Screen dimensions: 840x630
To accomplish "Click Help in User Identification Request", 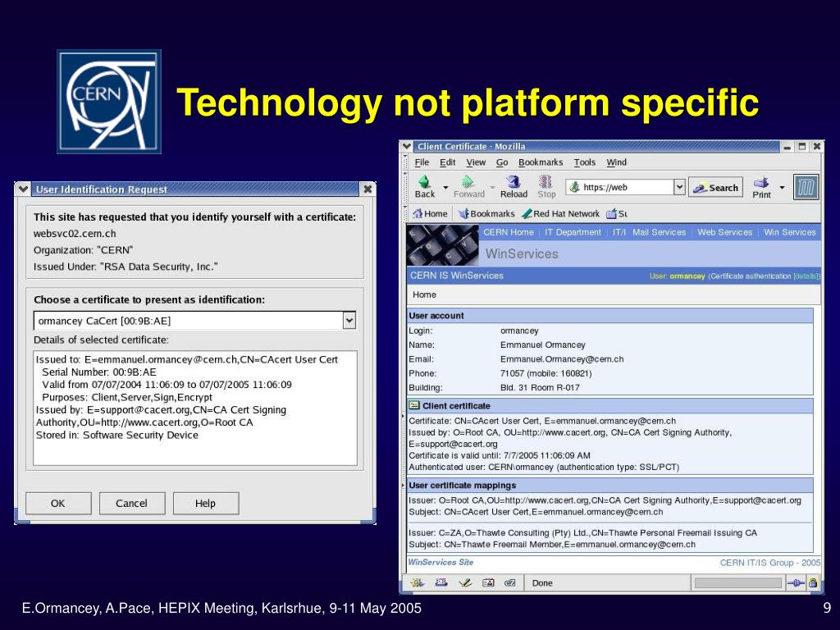I will (x=206, y=504).
